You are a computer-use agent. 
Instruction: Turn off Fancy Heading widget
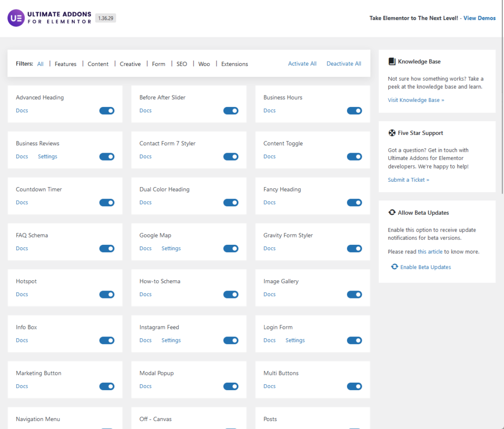354,202
